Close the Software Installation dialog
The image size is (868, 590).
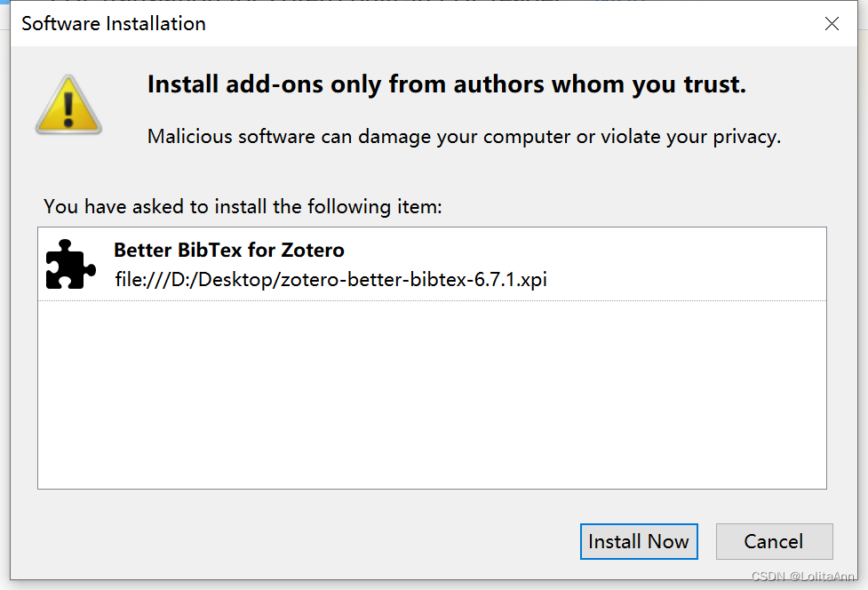coord(832,24)
